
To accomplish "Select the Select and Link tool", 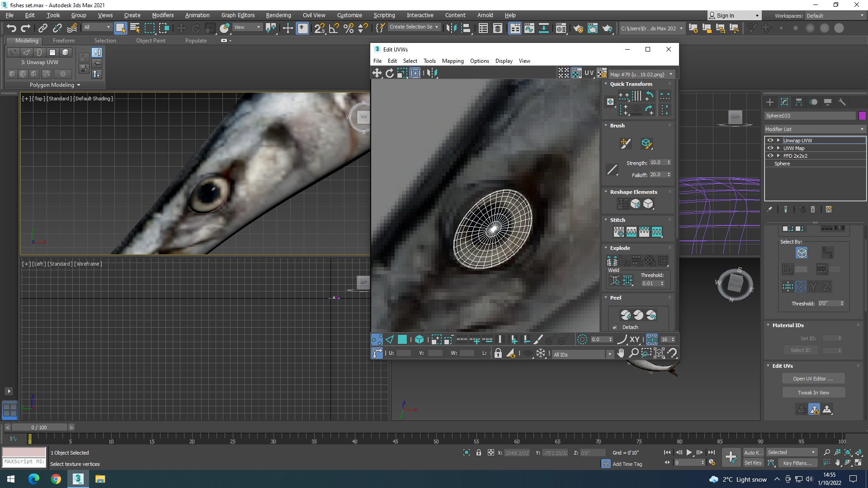I will (x=42, y=28).
